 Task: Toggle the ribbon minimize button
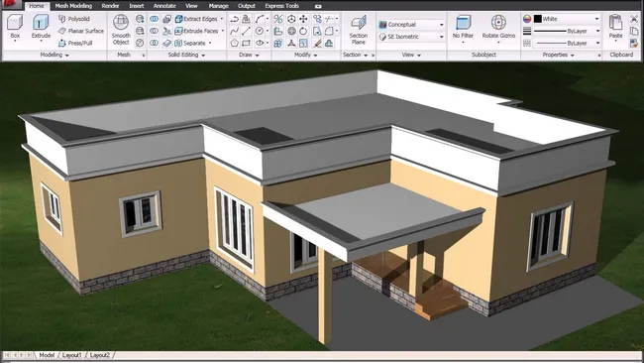tap(318, 6)
